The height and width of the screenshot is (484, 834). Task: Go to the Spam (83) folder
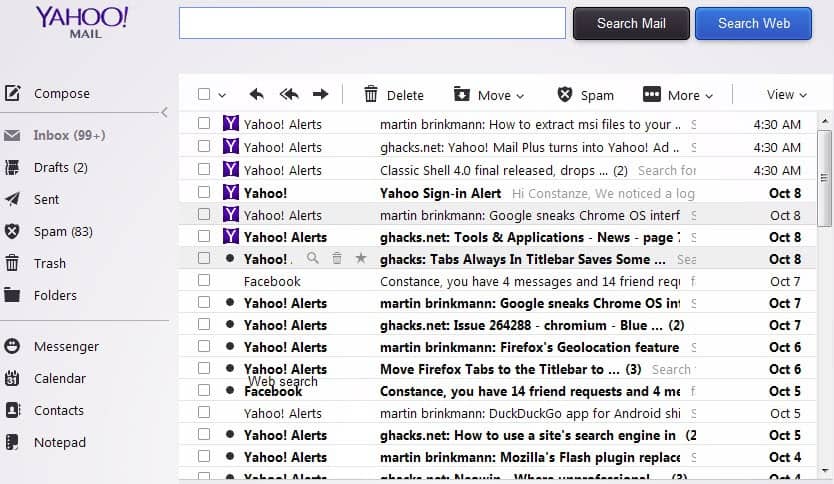[62, 231]
